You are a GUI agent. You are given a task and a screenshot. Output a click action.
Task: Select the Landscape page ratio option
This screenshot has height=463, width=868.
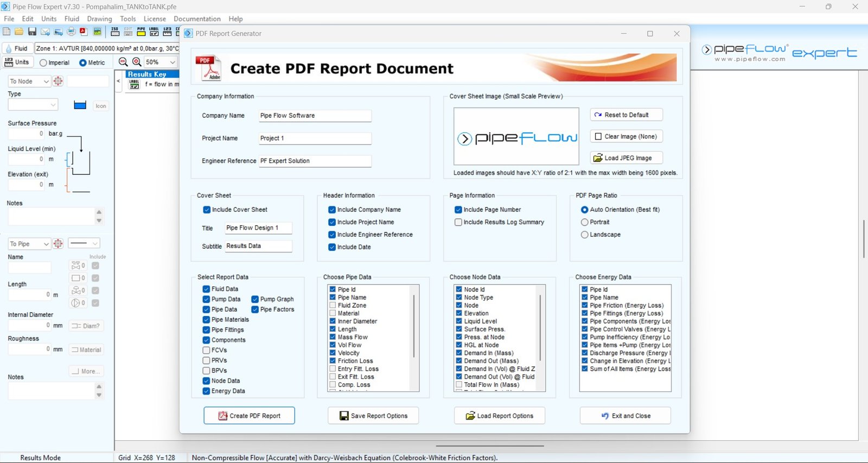(584, 234)
